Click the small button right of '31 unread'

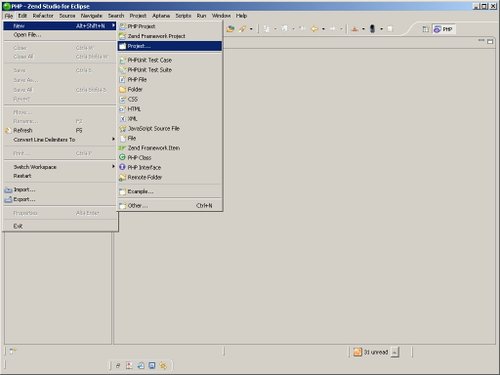click(x=395, y=352)
